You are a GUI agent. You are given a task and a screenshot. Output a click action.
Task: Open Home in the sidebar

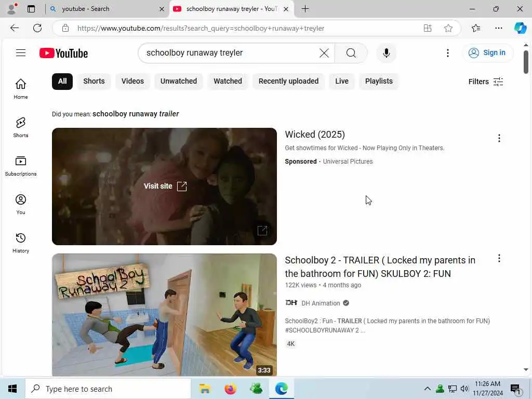pos(21,89)
